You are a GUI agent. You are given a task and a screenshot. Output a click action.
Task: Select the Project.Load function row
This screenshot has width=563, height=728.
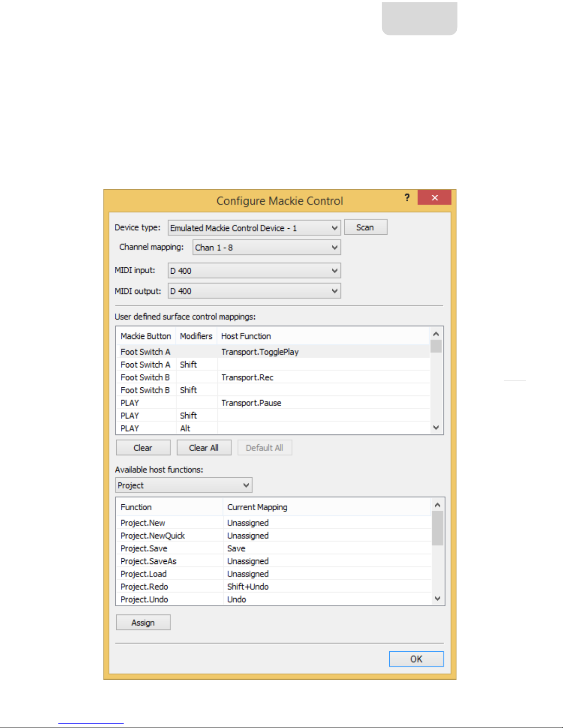(274, 574)
